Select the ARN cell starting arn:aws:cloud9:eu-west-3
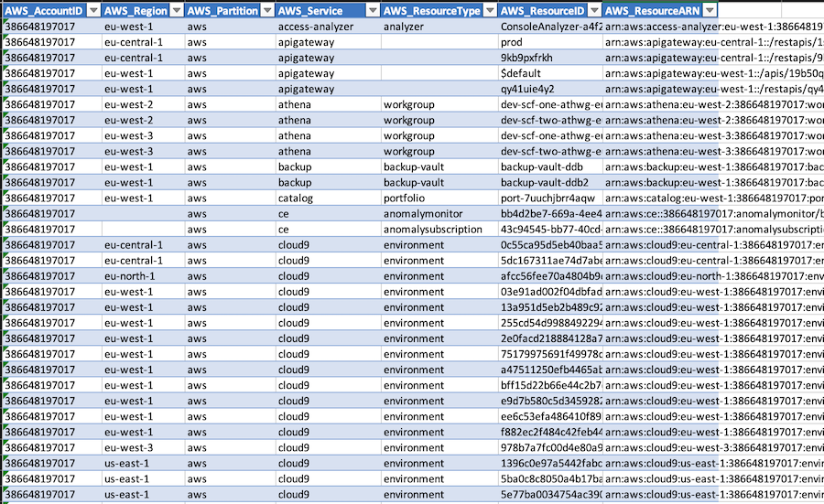The image size is (824, 504). (x=660, y=447)
